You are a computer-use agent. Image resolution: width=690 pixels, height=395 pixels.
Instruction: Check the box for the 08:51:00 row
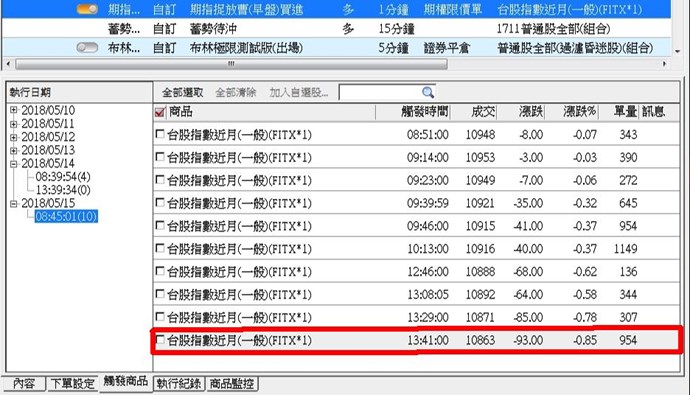[160, 134]
